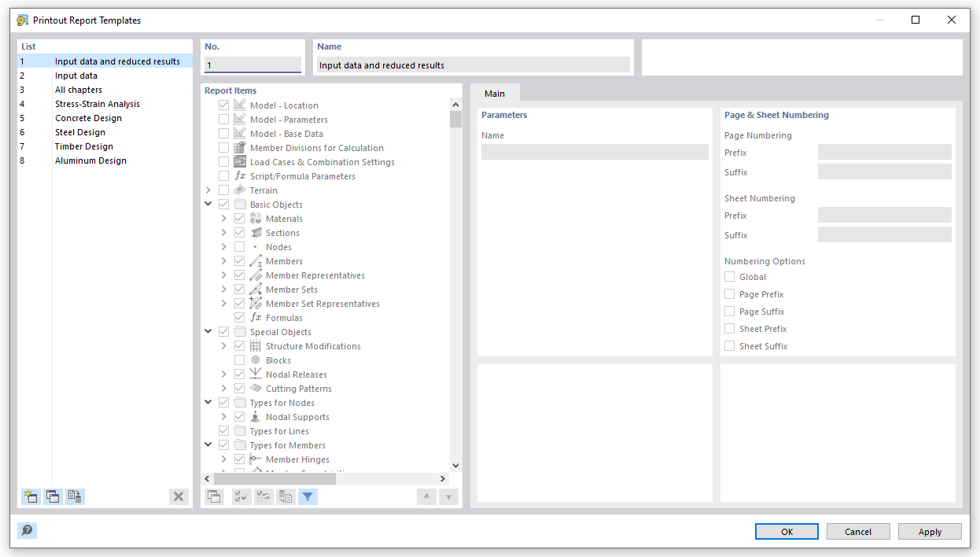The image size is (980, 557).
Task: Click the delete template X icon
Action: point(179,496)
